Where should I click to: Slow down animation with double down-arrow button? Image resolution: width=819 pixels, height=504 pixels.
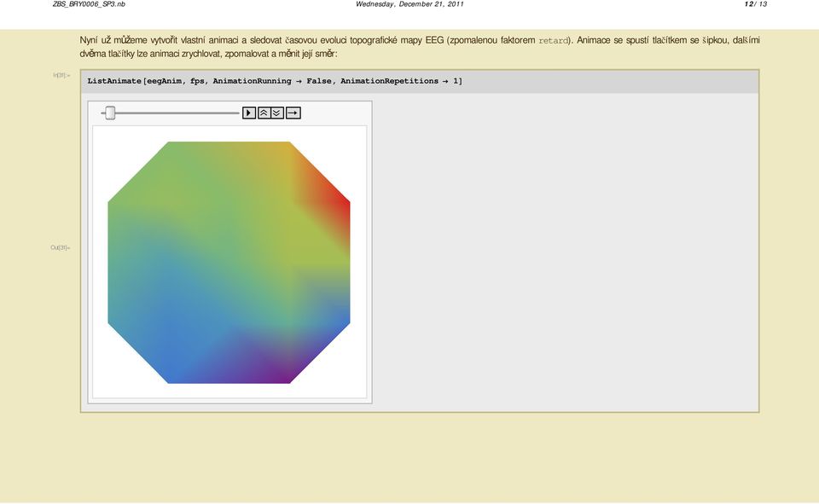point(277,113)
